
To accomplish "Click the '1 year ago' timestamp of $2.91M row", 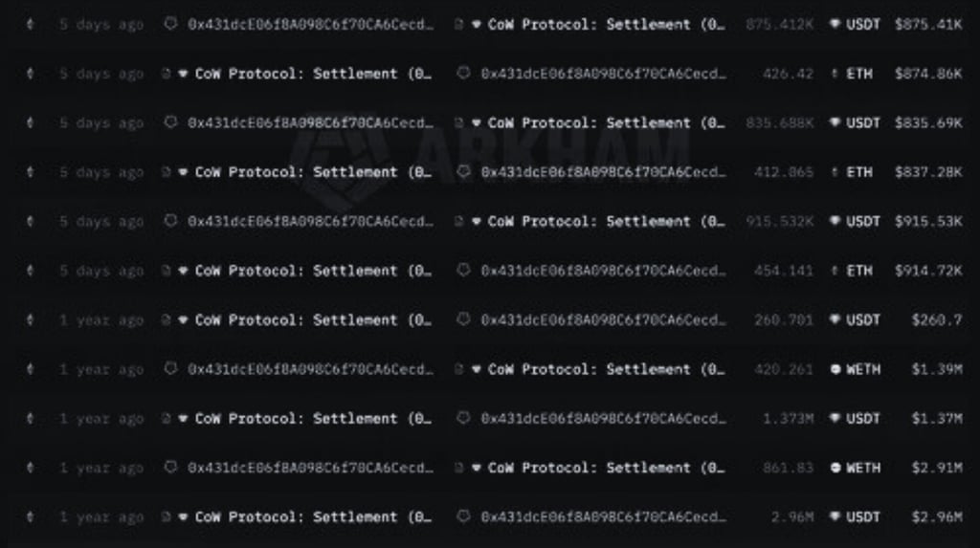I will (100, 468).
